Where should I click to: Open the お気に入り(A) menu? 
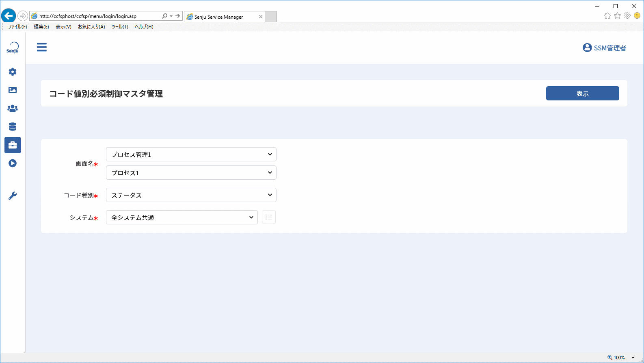coord(91,27)
